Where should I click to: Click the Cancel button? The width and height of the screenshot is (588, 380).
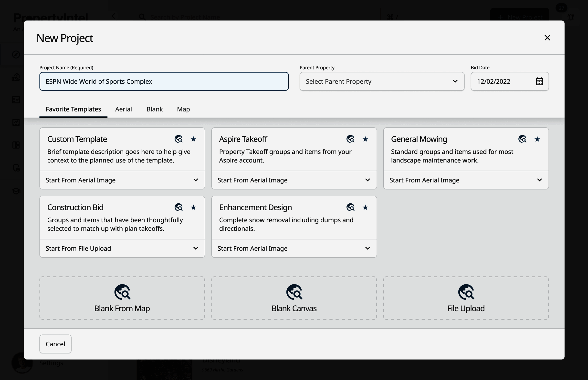pyautogui.click(x=55, y=344)
